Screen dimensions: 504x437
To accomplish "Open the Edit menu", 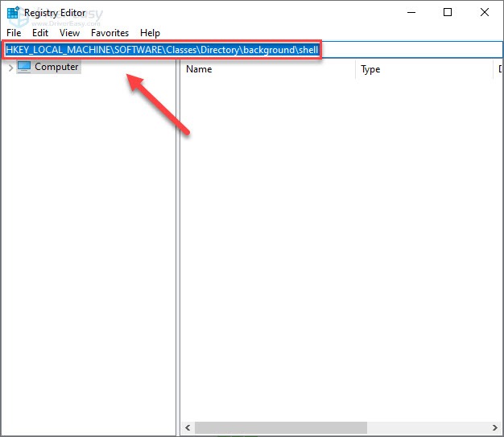I will 40,33.
